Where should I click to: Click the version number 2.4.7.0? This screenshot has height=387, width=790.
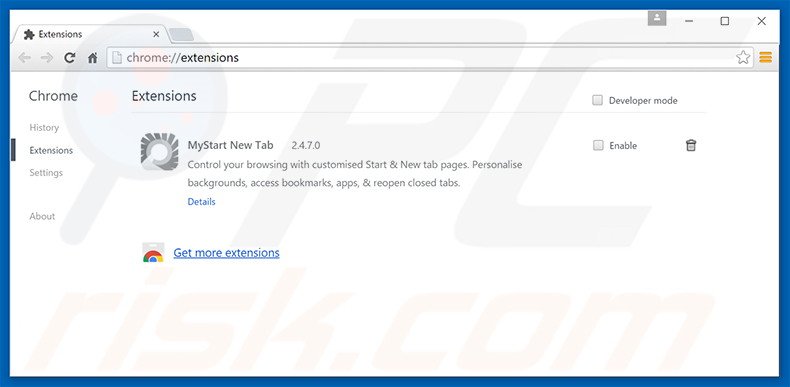[305, 146]
